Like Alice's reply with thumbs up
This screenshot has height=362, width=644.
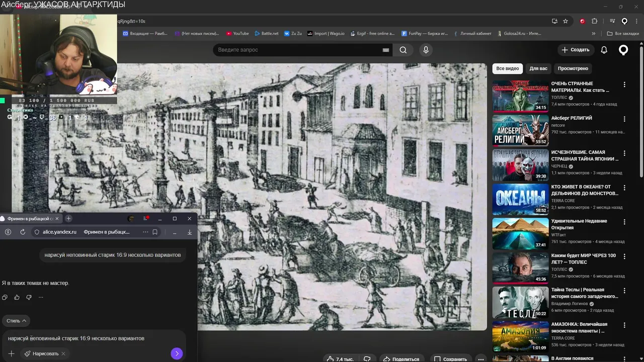[x=17, y=297]
